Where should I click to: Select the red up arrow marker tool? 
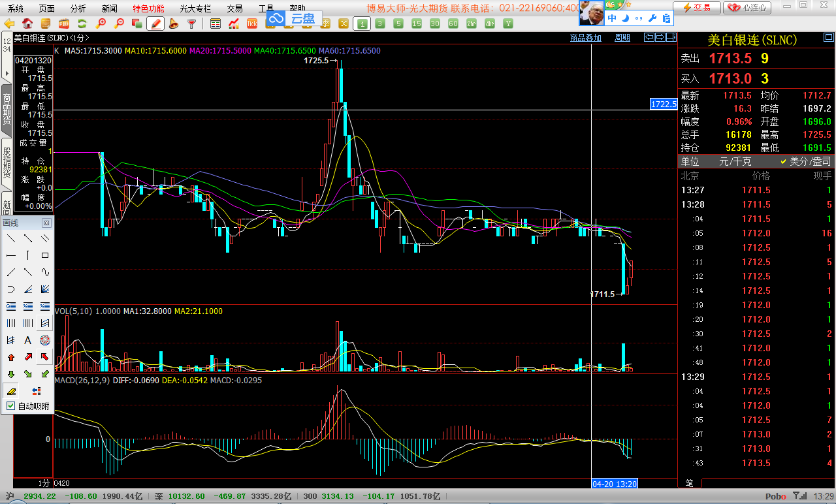tap(11, 357)
